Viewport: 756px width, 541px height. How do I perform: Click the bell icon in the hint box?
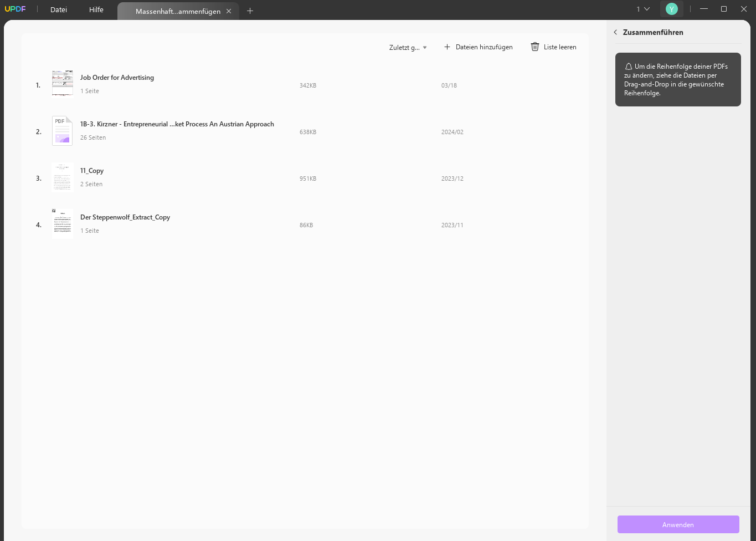click(629, 67)
